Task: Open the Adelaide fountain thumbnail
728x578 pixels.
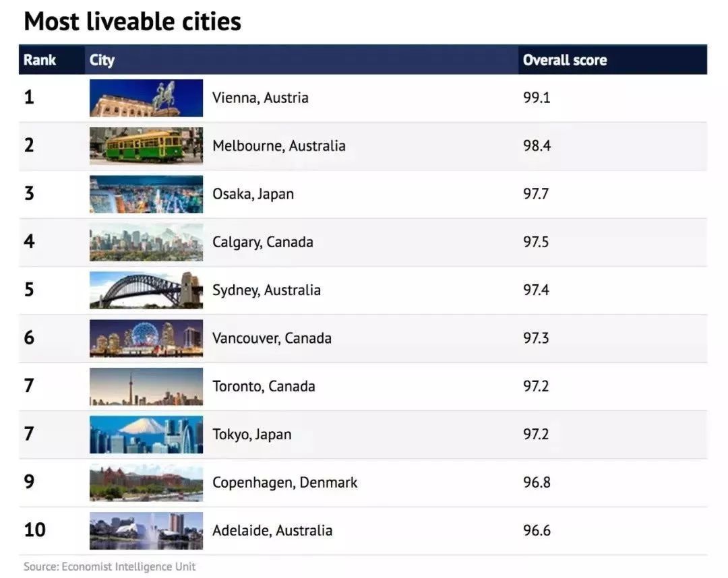Action: tap(146, 530)
